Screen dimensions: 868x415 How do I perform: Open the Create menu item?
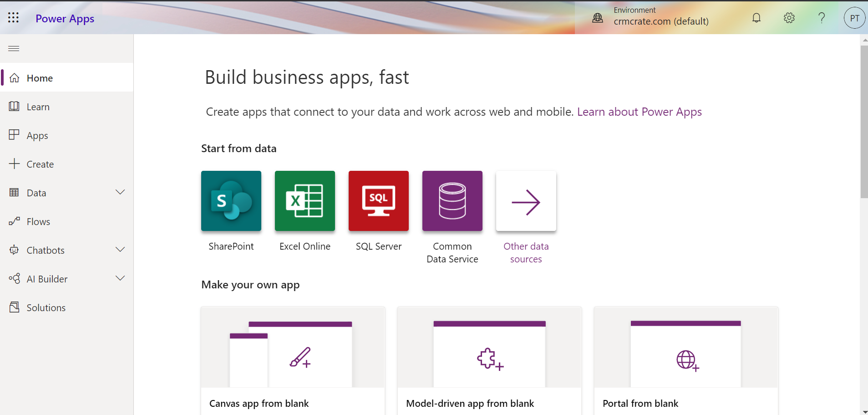click(40, 164)
